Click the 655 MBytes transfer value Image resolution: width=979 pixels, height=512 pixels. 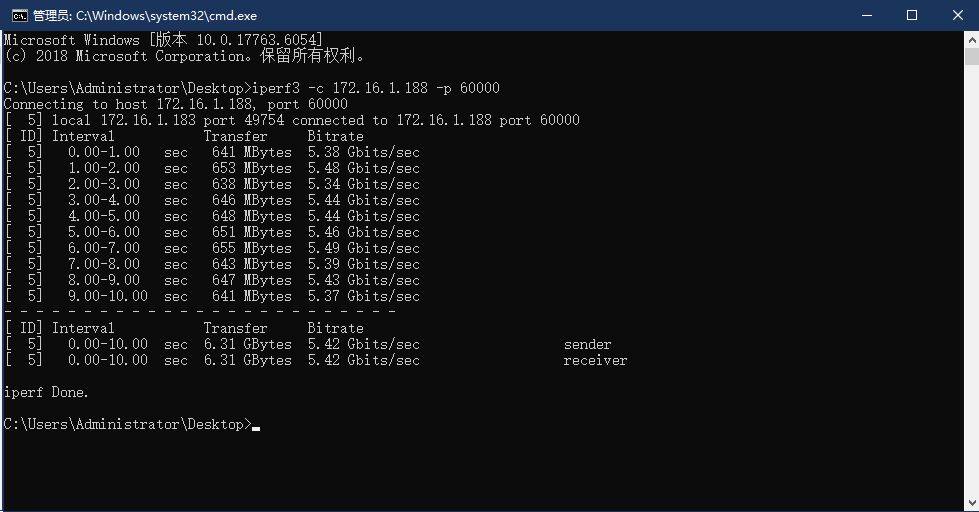point(251,248)
